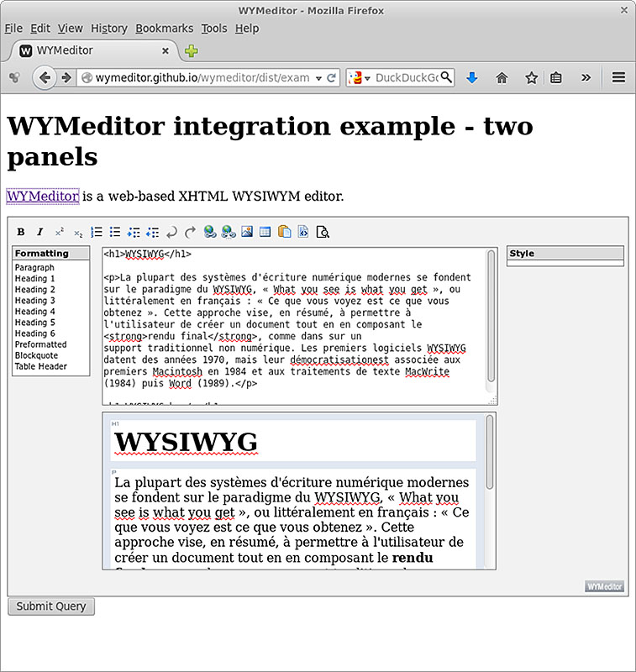The image size is (636, 672).
Task: Apply Heading 3 formatting
Action: tap(35, 301)
